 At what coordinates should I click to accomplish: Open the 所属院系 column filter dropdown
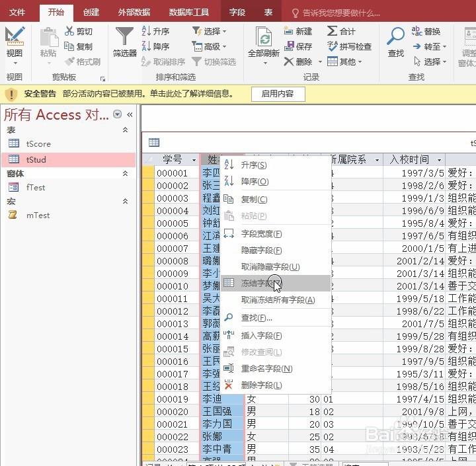(377, 160)
